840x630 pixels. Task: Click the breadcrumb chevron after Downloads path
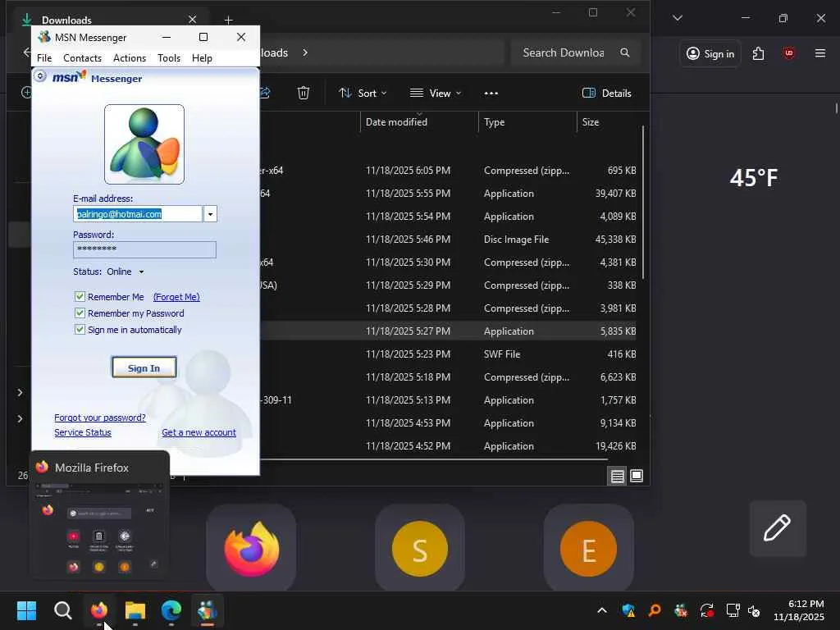pyautogui.click(x=305, y=52)
